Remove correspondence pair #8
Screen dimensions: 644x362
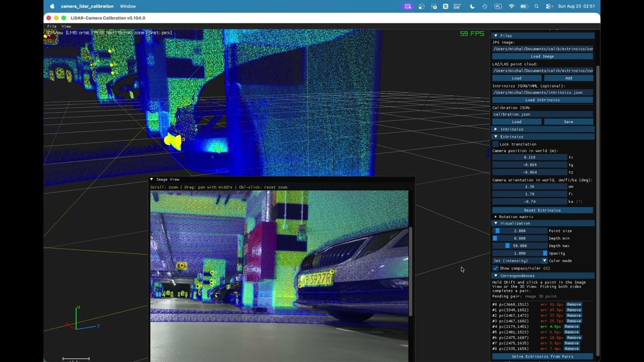[572, 348]
